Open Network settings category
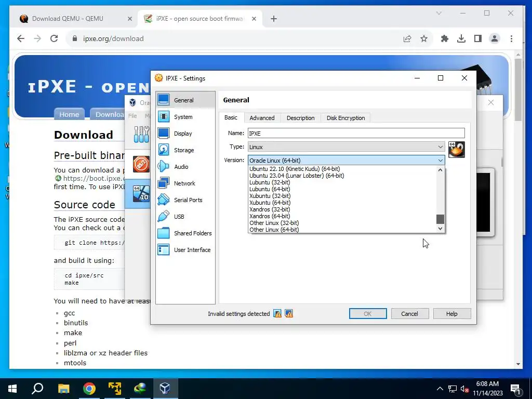 pyautogui.click(x=185, y=183)
